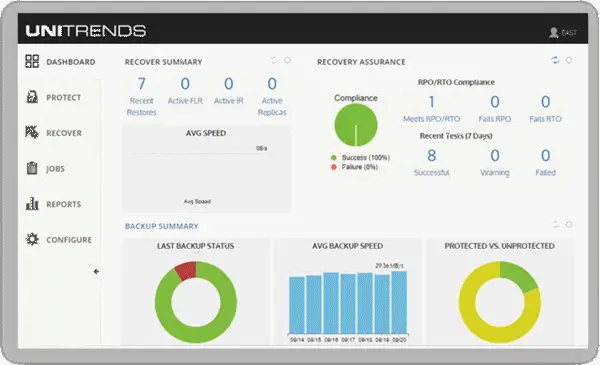
Task: Select the Protect sidebar icon
Action: (32, 97)
